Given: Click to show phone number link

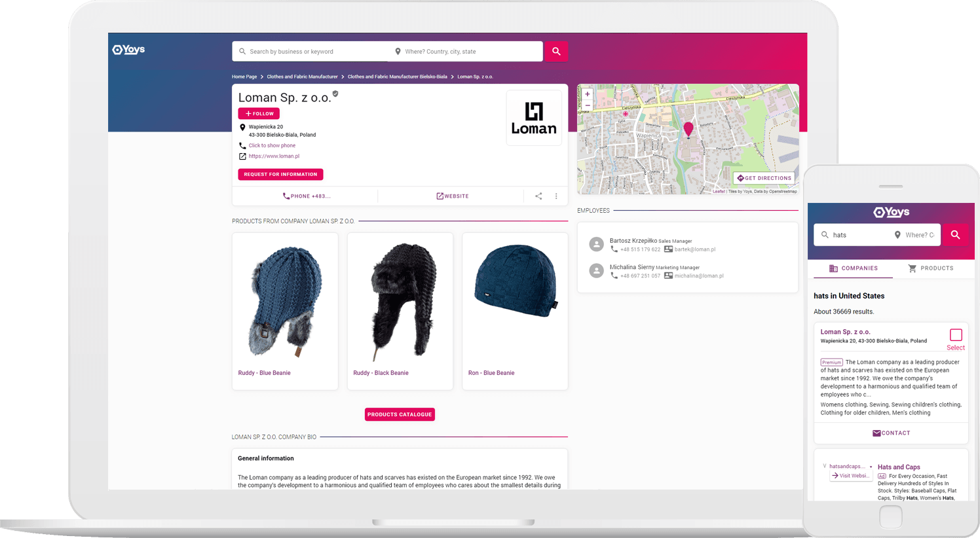Looking at the screenshot, I should pyautogui.click(x=272, y=145).
